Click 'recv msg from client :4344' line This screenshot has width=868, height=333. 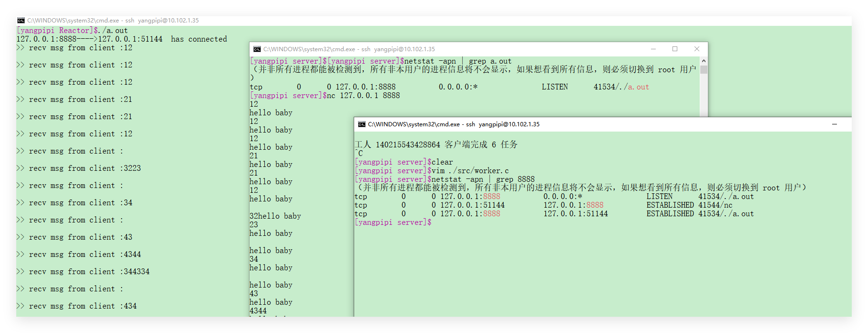point(79,255)
